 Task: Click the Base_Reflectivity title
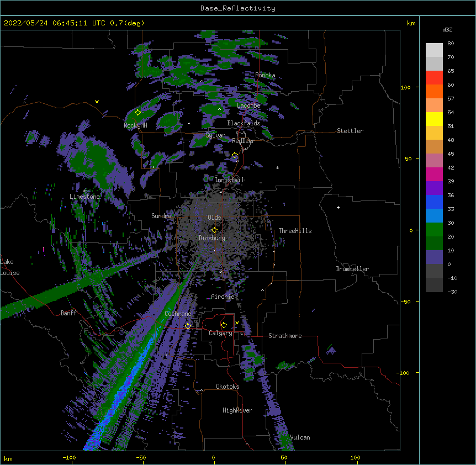[x=238, y=8]
